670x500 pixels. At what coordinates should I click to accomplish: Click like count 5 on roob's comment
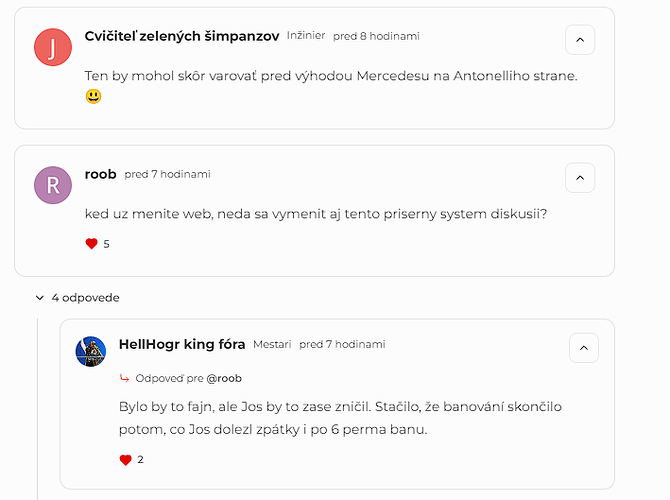click(x=106, y=244)
